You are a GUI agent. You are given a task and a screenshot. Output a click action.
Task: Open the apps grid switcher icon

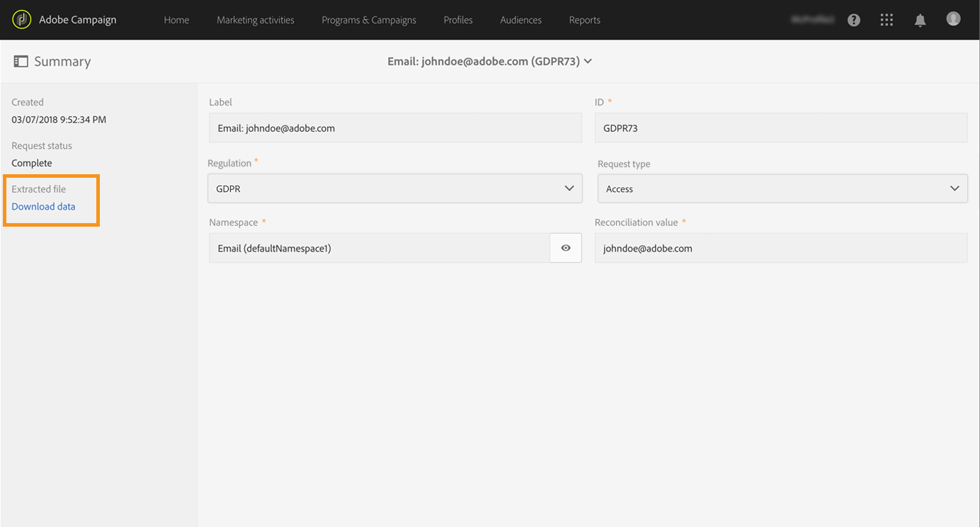[x=887, y=20]
